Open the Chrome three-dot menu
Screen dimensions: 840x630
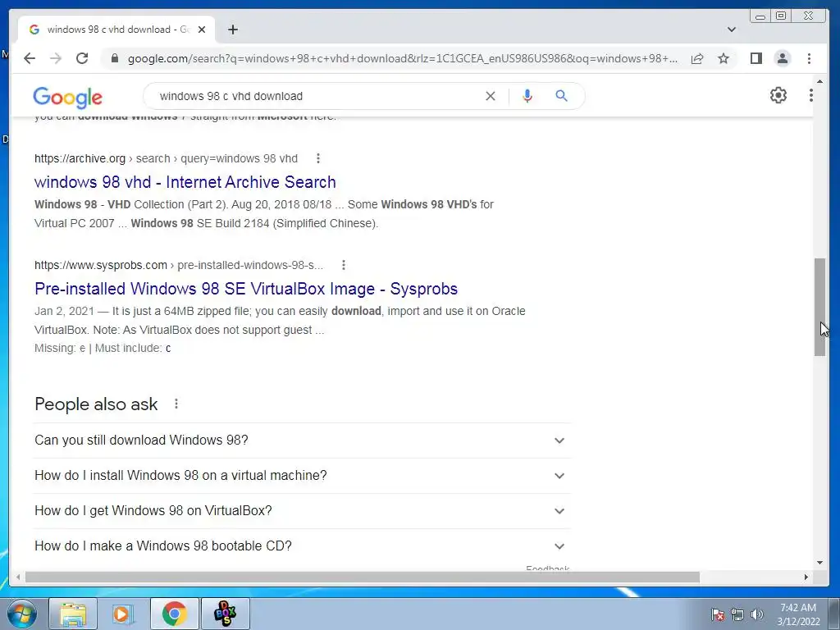point(809,58)
